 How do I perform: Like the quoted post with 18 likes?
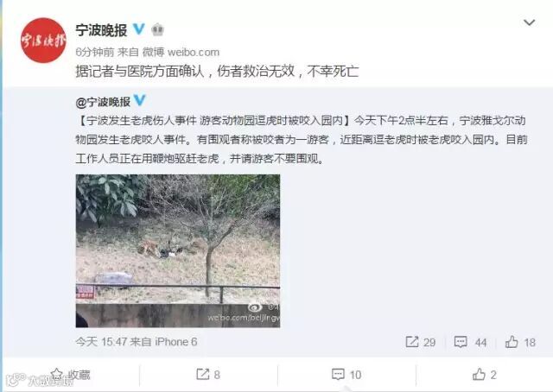pos(520,342)
